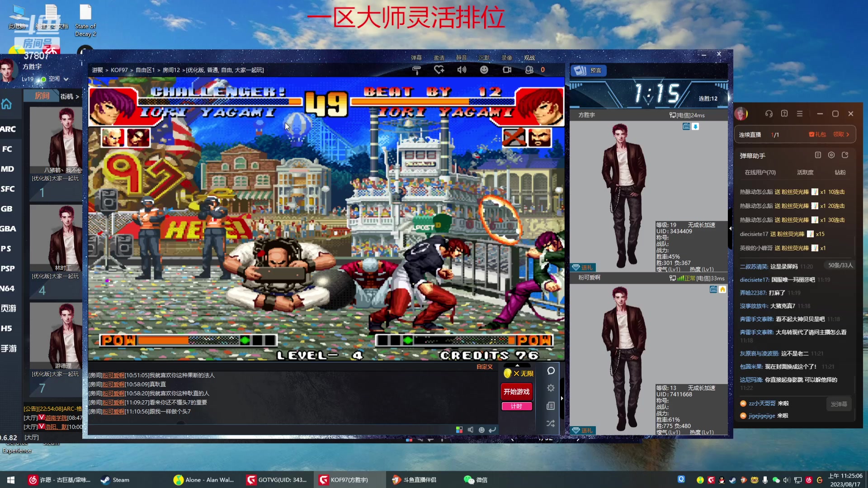Image resolution: width=868 pixels, height=488 pixels.
Task: Click the streamer avatar in Douyu companion
Action: pos(741,114)
